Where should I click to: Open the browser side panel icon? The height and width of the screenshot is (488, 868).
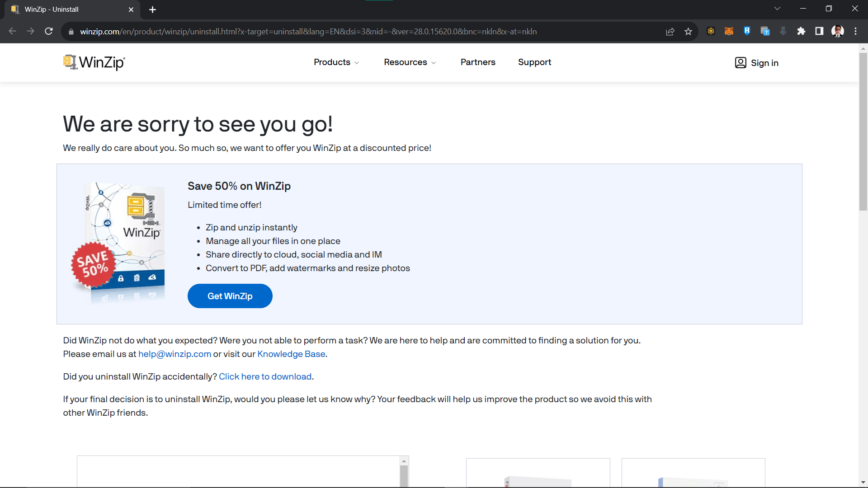pyautogui.click(x=819, y=31)
